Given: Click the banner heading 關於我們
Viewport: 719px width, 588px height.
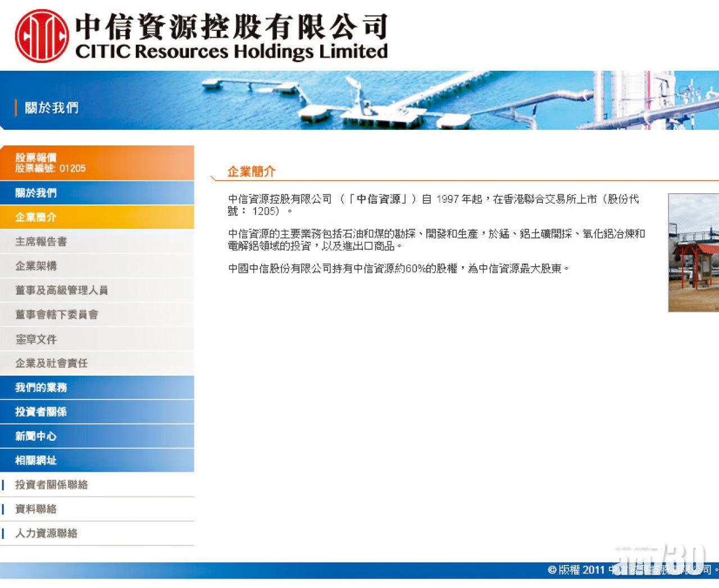Looking at the screenshot, I should 51,107.
